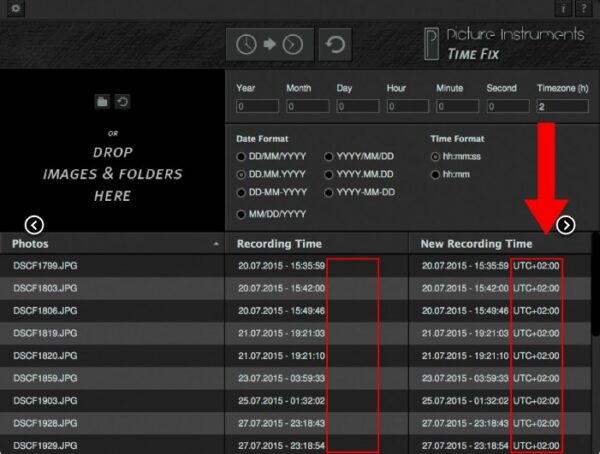
Task: Click the Photos column header
Action: (112, 243)
